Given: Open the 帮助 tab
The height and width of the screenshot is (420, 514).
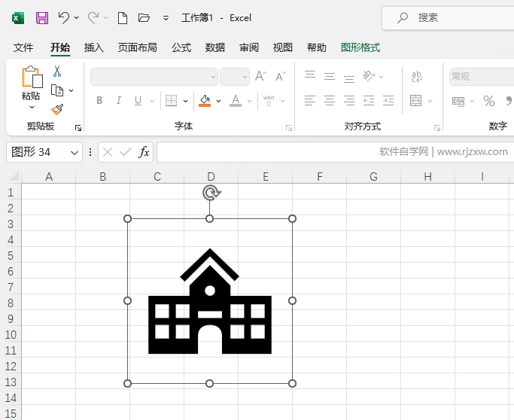Looking at the screenshot, I should [x=317, y=48].
